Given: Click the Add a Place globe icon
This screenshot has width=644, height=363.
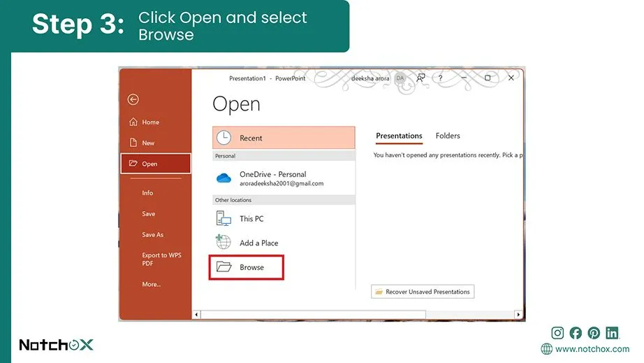Looking at the screenshot, I should (x=223, y=242).
